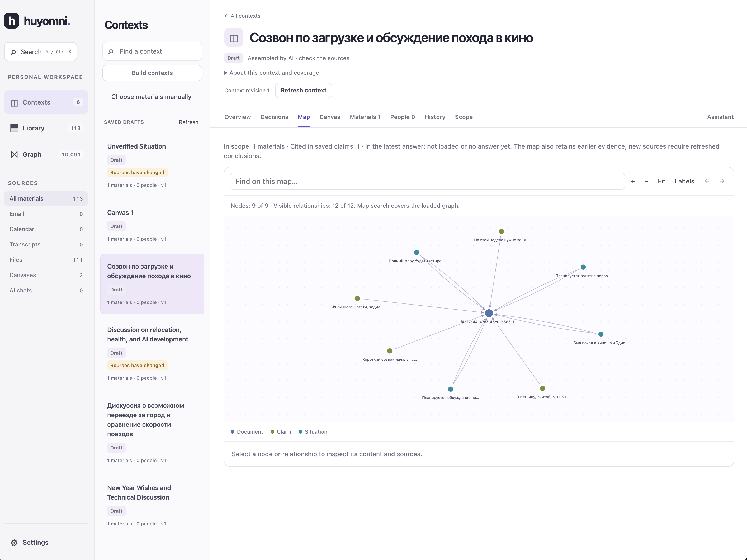
Task: Expand About this context and coverage
Action: click(272, 73)
